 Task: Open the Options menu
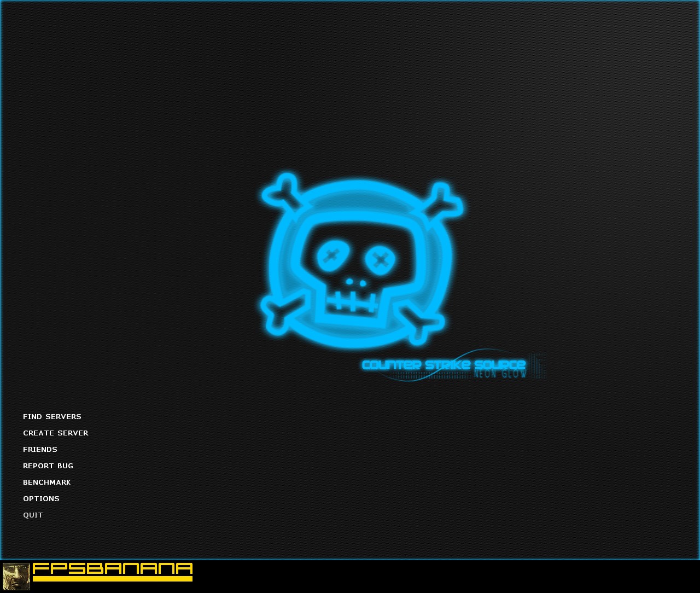[41, 499]
